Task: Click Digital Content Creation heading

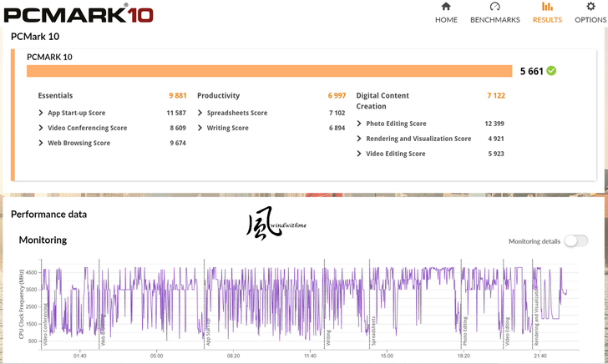Action: [x=383, y=101]
